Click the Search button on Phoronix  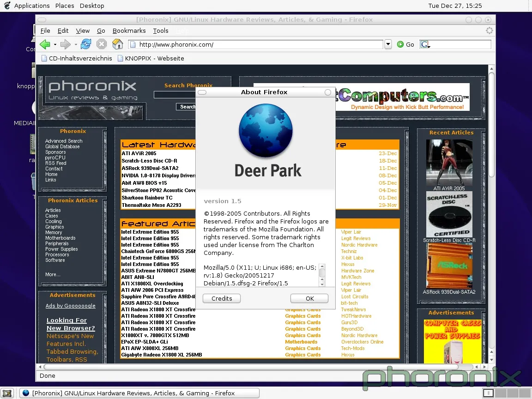click(x=186, y=107)
